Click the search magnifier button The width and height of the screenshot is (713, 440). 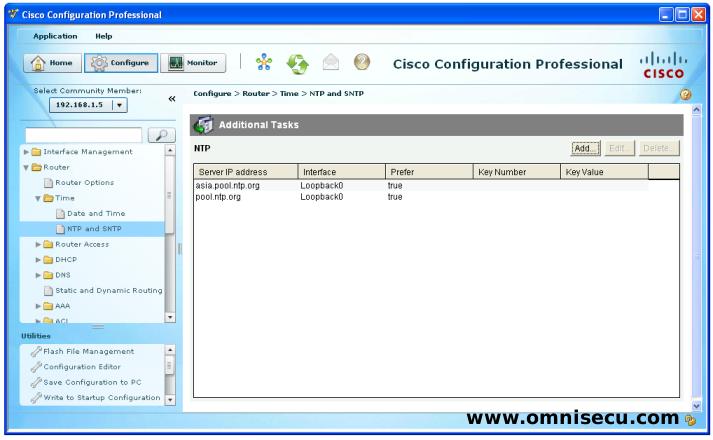[x=161, y=135]
